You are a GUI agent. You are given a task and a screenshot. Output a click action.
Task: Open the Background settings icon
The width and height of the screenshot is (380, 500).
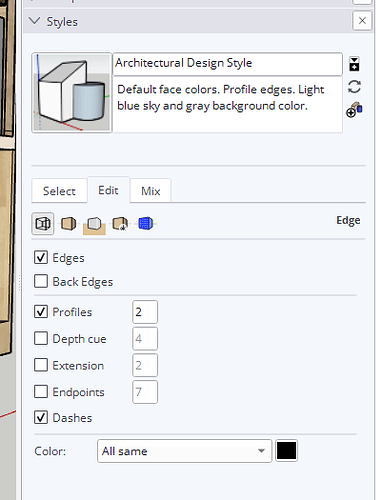point(94,224)
